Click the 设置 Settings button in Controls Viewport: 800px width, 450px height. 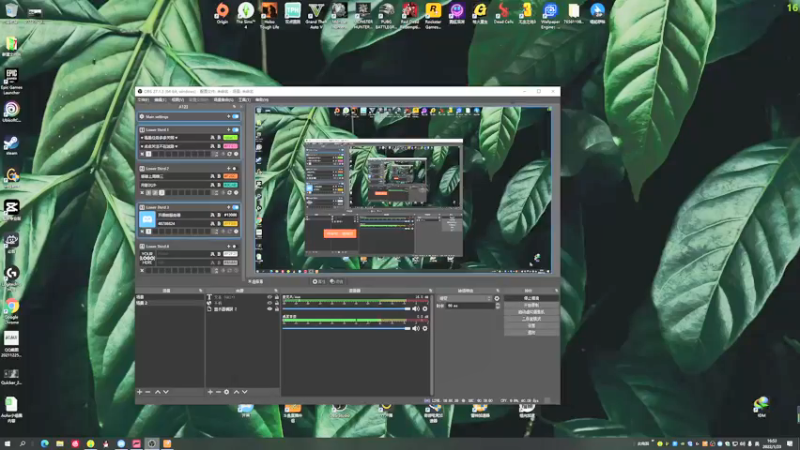point(531,326)
